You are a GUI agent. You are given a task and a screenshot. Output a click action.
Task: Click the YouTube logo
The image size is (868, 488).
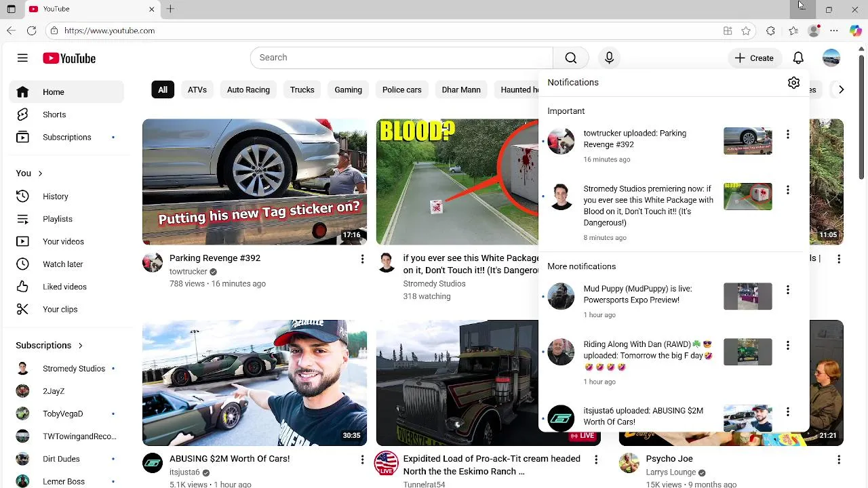click(69, 58)
